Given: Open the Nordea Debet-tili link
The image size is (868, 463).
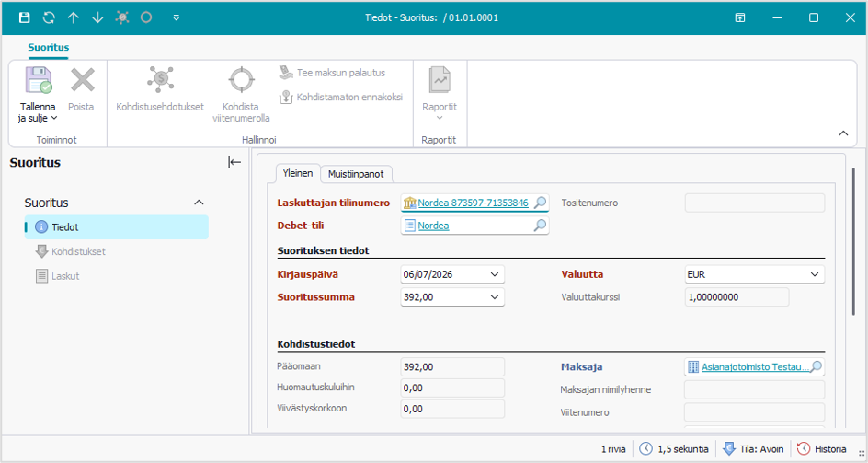Looking at the screenshot, I should 433,226.
